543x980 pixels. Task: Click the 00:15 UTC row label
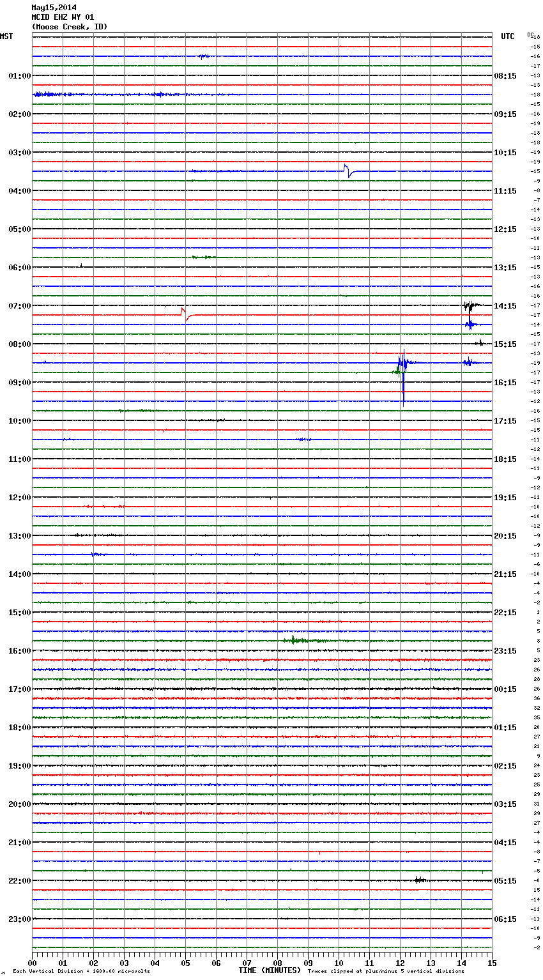(505, 689)
